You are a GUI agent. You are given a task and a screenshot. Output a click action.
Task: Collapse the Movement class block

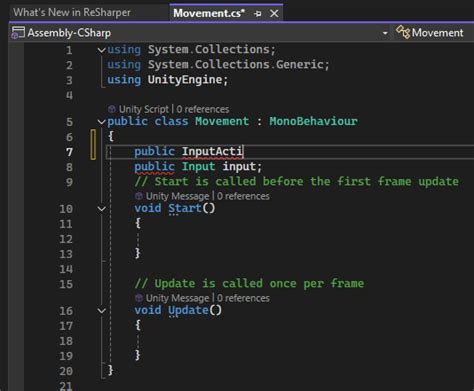pyautogui.click(x=101, y=122)
